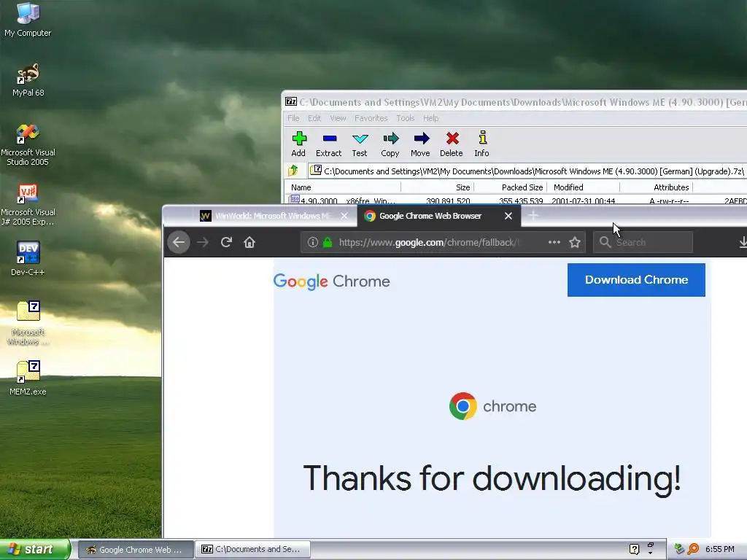The image size is (747, 560).
Task: Select MEMZ.exe desktop shortcut
Action: click(28, 378)
